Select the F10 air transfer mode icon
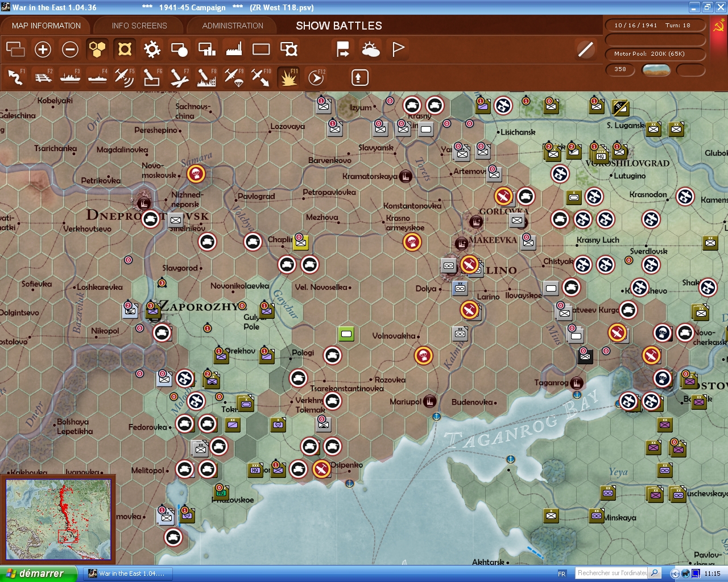 tap(261, 77)
